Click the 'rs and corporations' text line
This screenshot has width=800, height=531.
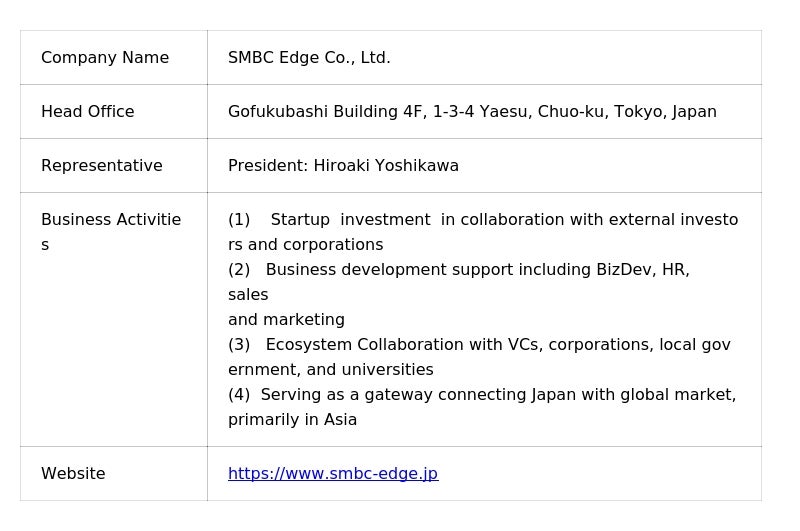point(305,245)
